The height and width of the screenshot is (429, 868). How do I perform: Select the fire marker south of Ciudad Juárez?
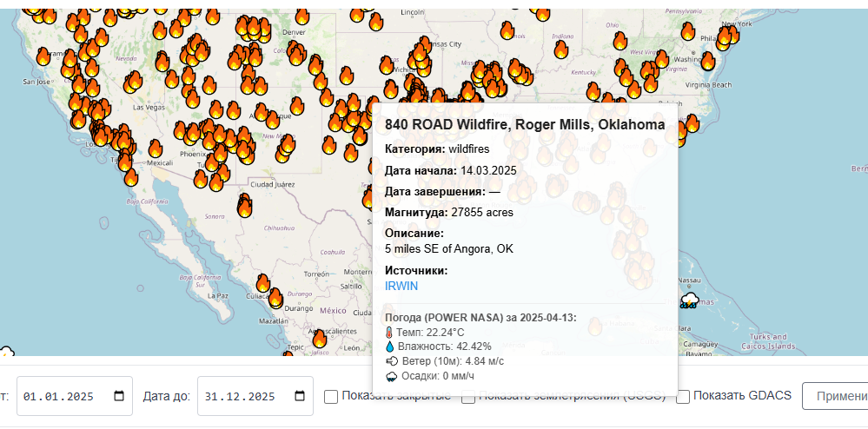244,207
